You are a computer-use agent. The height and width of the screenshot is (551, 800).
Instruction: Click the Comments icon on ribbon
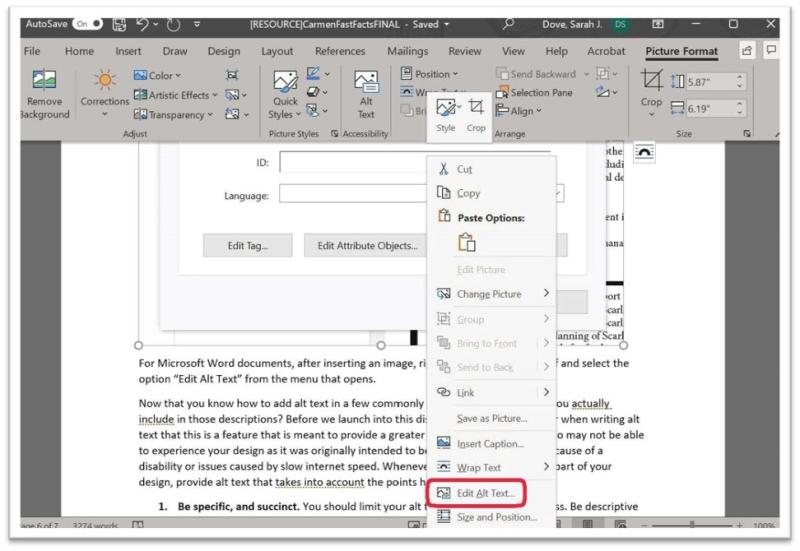[771, 50]
